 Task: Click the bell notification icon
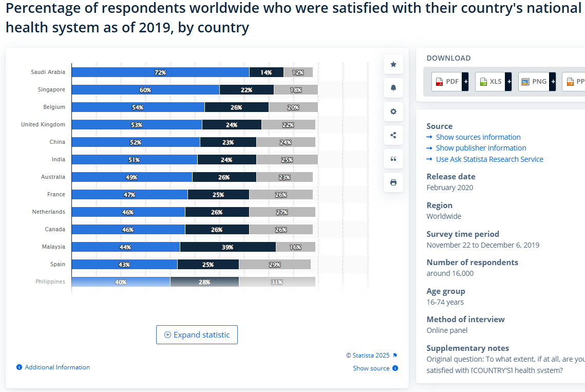tap(393, 88)
